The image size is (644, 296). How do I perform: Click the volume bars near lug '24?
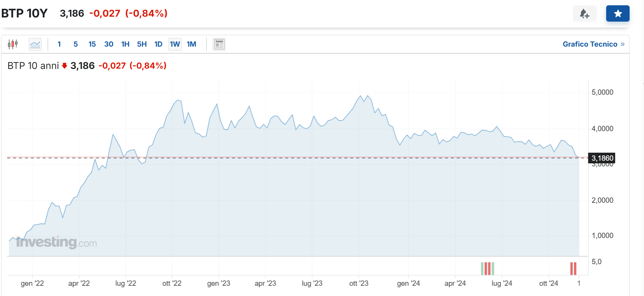coord(487,269)
